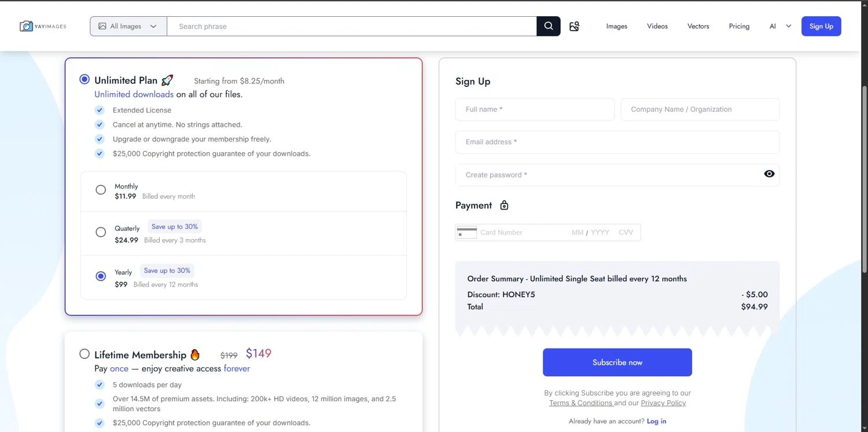Image resolution: width=868 pixels, height=432 pixels.
Task: Click the Starting from $8.25/month text
Action: 239,81
